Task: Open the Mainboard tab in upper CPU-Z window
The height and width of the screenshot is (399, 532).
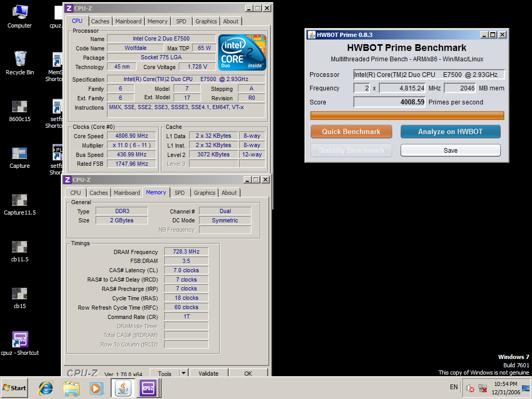Action: pos(128,21)
